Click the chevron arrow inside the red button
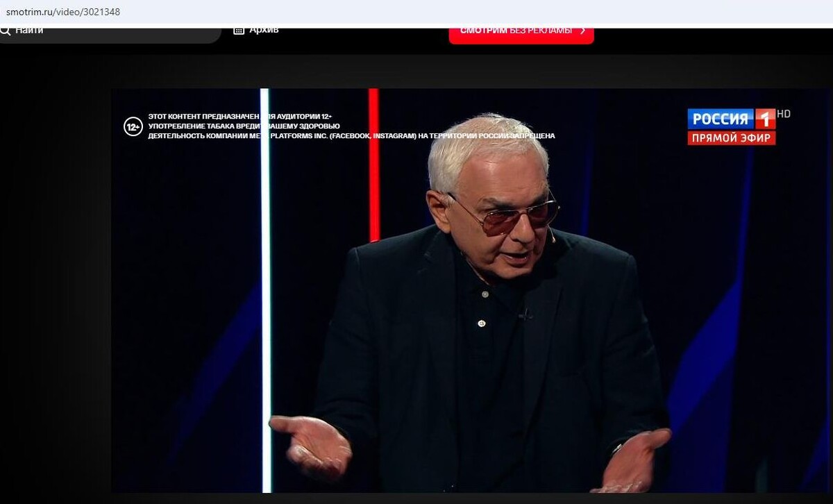 point(582,31)
